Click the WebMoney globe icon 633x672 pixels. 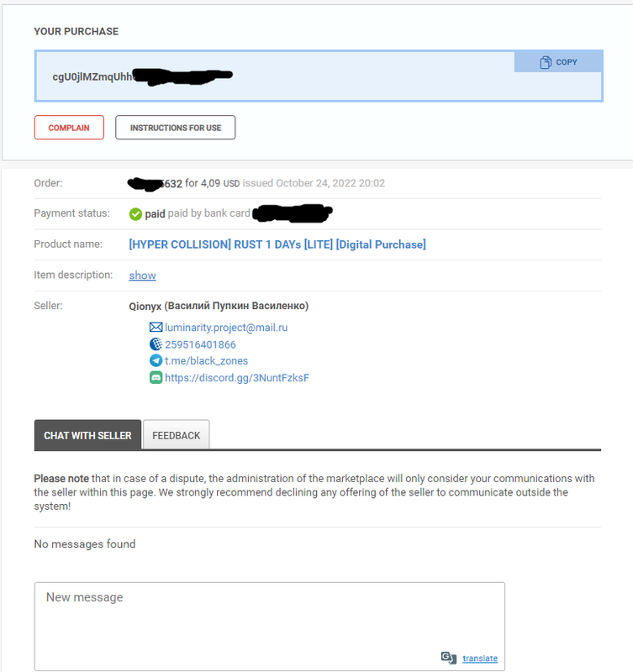(156, 344)
